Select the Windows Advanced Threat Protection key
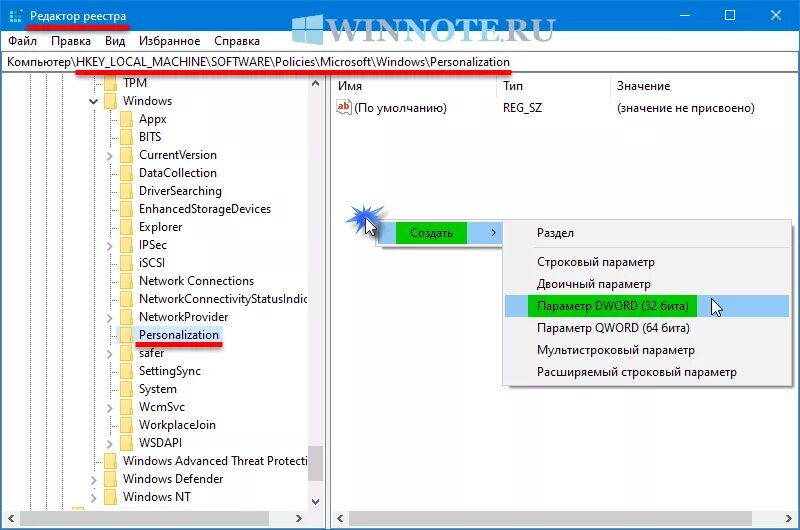The image size is (800, 530). [x=215, y=461]
